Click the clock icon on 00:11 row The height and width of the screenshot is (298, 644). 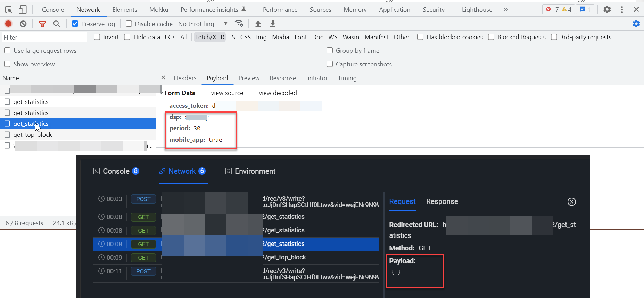pos(101,271)
